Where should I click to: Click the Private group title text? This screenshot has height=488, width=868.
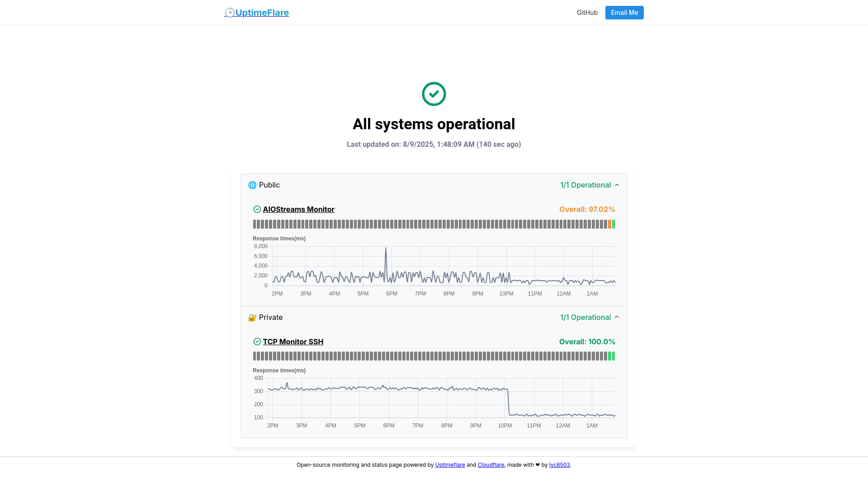pyautogui.click(x=271, y=318)
